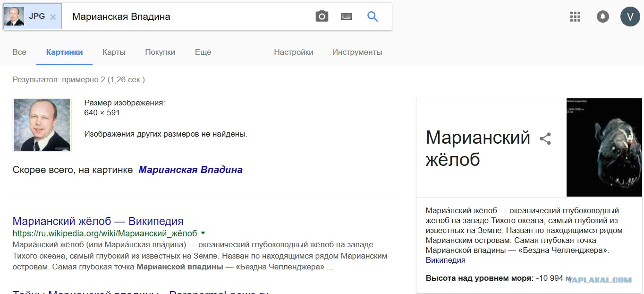
Task: Click the search query text field
Action: 189,17
